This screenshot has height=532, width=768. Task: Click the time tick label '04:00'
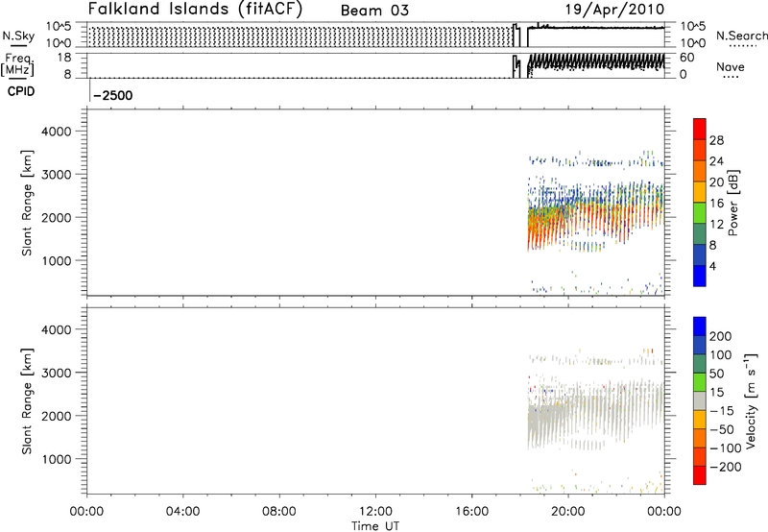(x=183, y=512)
